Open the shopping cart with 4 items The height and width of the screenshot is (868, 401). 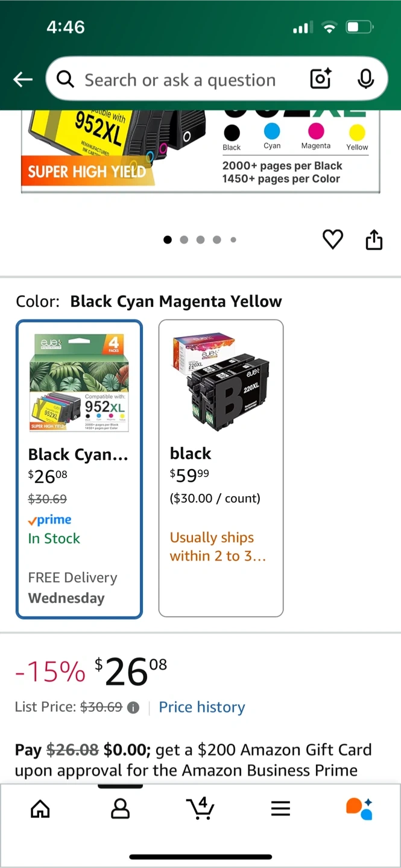pyautogui.click(x=200, y=808)
